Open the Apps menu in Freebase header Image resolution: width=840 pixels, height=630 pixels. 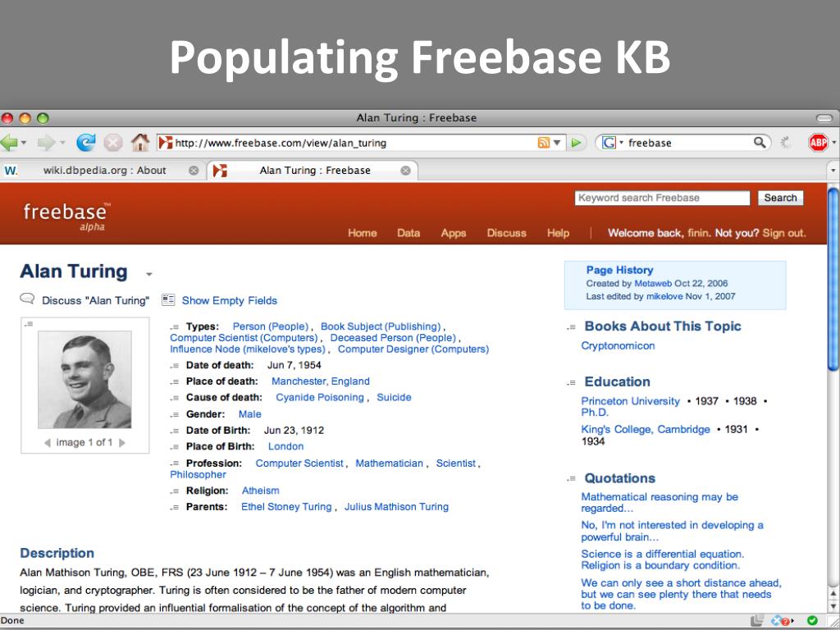[453, 233]
